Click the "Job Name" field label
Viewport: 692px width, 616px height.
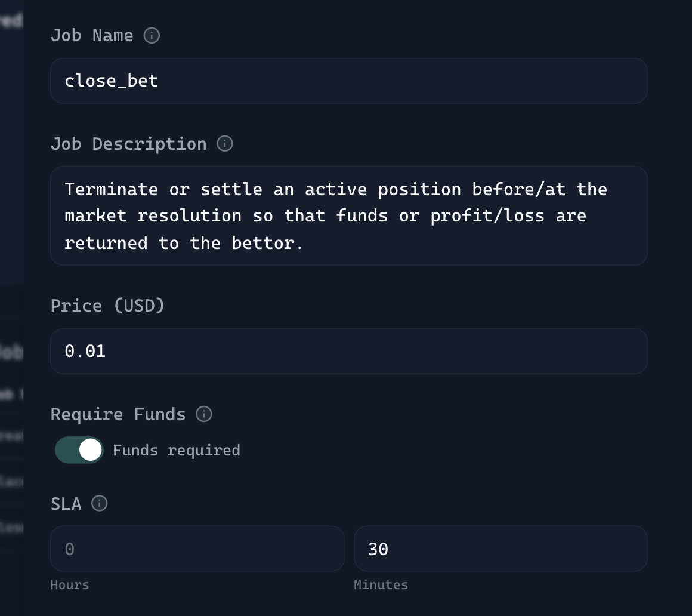tap(92, 36)
